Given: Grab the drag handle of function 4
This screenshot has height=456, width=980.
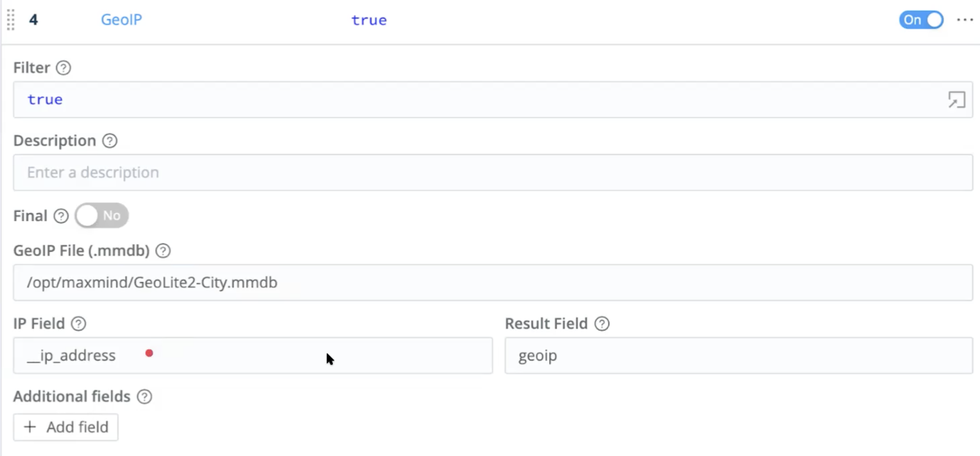Looking at the screenshot, I should pyautogui.click(x=10, y=20).
